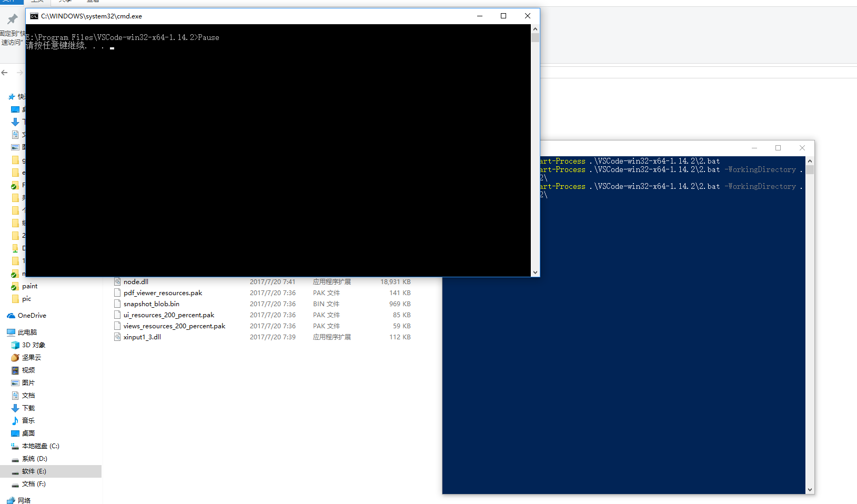
Task: Select 此电脑 in the navigation pane
Action: [27, 332]
